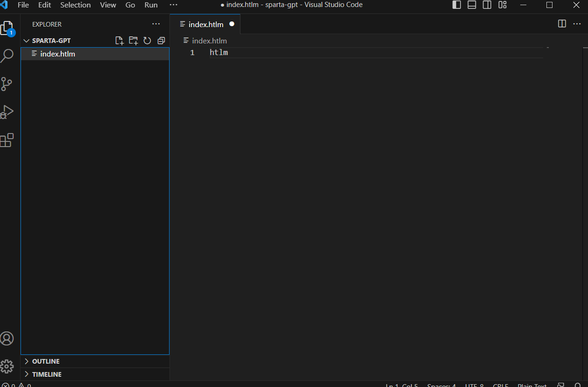Toggle the secondary side bar
The width and height of the screenshot is (588, 387).
coord(487,5)
